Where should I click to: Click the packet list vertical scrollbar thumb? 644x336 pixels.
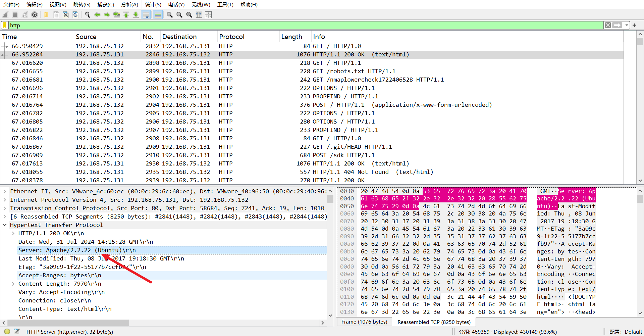[640, 42]
